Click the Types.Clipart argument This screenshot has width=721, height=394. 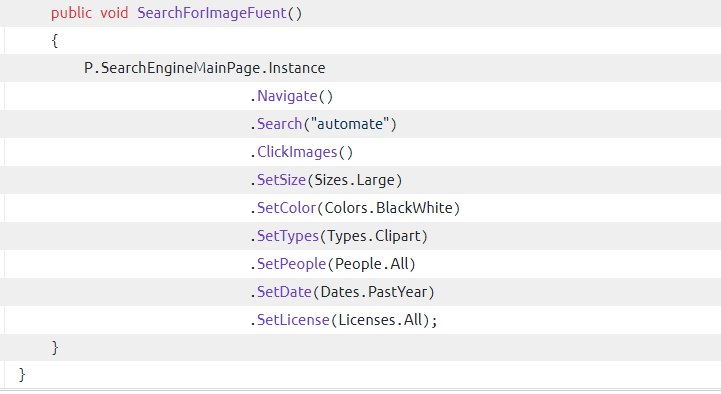click(x=374, y=236)
